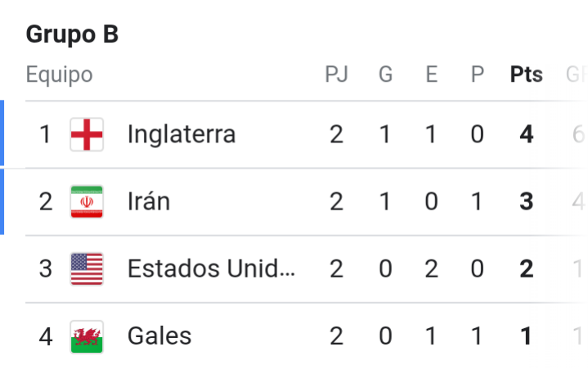Click Inglaterra's 4 points value
Viewport: 588px width, 374px height.
(x=527, y=134)
